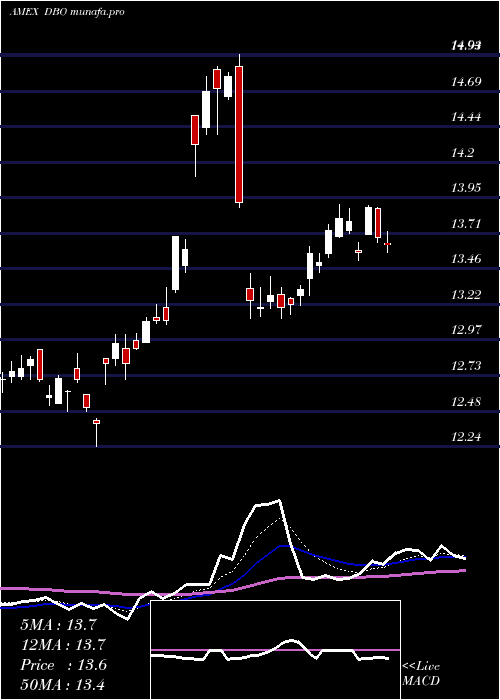
Task: Click the MACD inset chart panel
Action: tap(275, 650)
